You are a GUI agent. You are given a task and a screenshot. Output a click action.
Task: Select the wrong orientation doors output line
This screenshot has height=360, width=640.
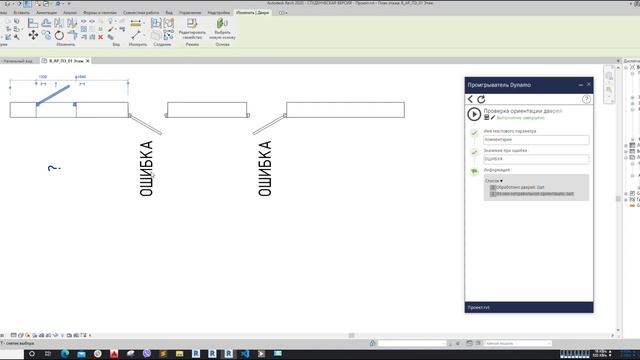pos(532,193)
